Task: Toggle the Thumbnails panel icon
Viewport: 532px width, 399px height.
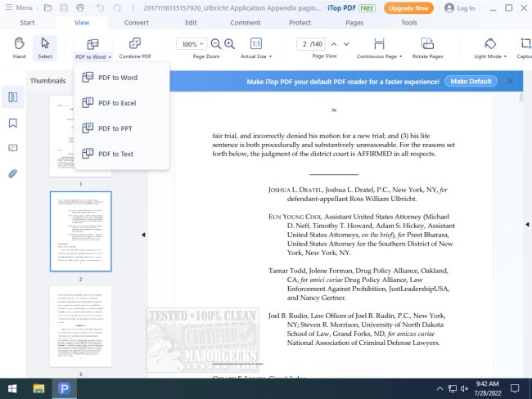Action: click(x=13, y=98)
